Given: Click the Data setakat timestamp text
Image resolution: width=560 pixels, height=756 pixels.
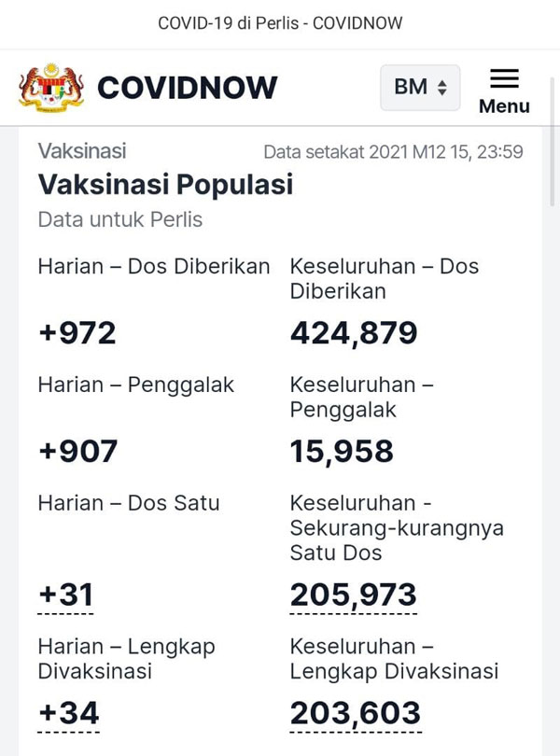Looking at the screenshot, I should pos(393,152).
